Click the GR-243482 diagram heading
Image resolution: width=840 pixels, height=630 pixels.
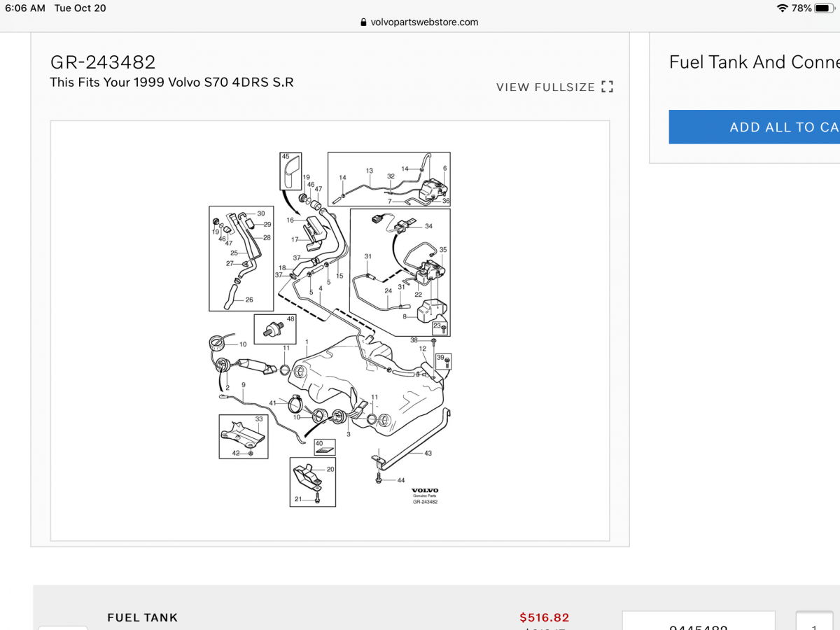click(x=102, y=62)
